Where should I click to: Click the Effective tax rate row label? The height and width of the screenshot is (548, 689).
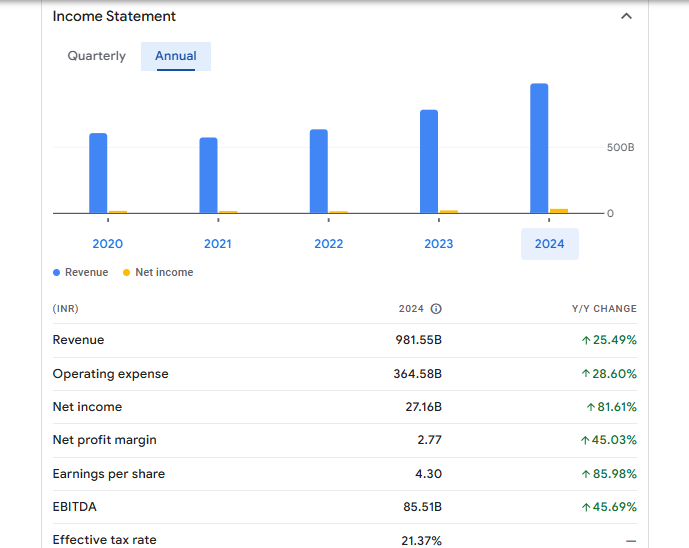105,540
